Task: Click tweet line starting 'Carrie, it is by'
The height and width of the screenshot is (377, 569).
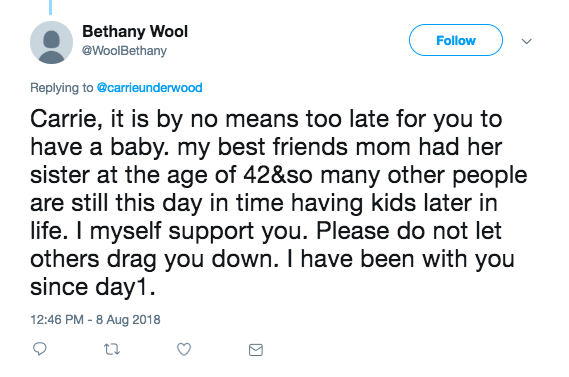Action: 266,119
